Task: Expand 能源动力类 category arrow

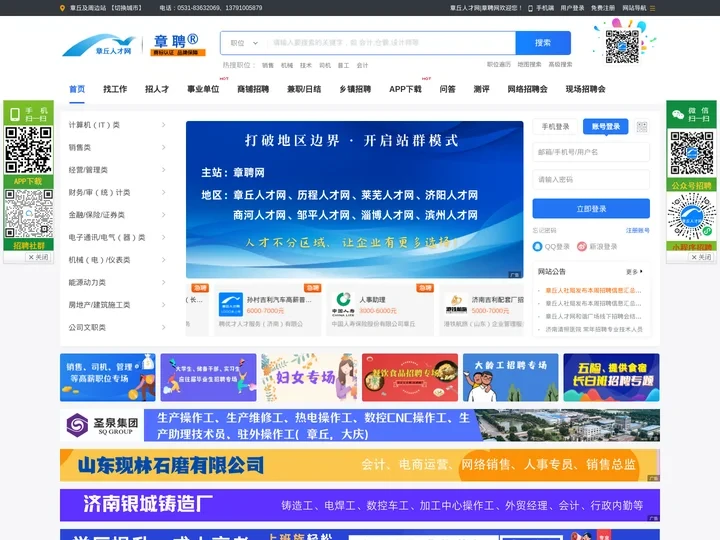Action: (x=163, y=282)
